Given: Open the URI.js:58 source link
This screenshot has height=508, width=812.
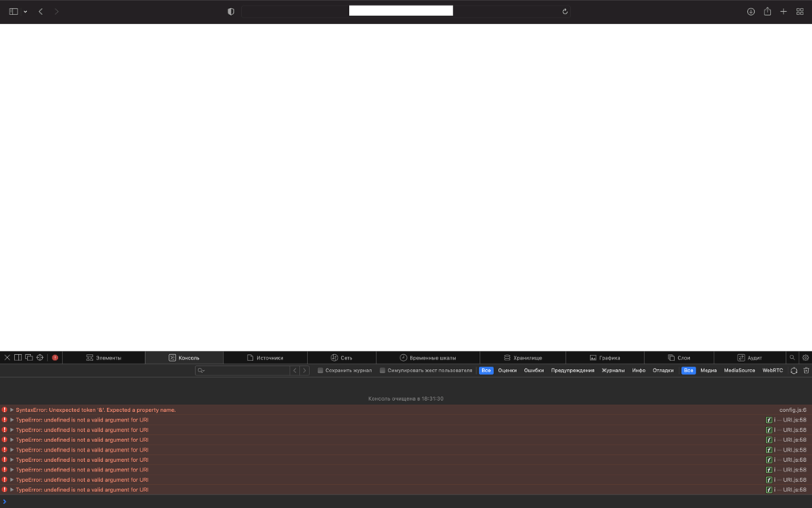Looking at the screenshot, I should pyautogui.click(x=793, y=419).
